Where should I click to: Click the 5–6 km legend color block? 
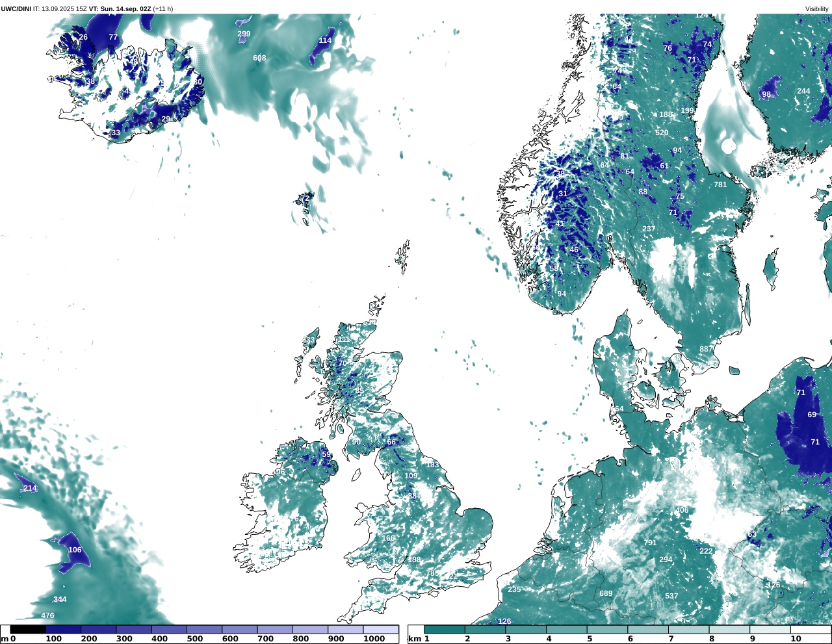coord(607,629)
